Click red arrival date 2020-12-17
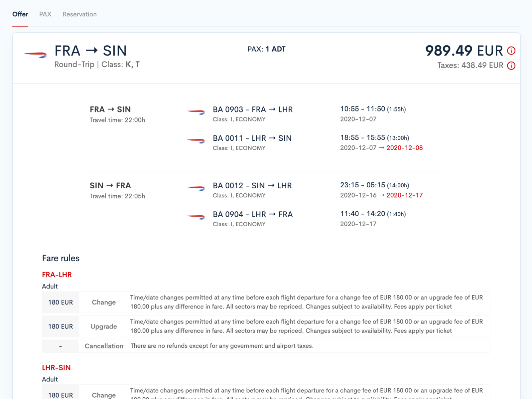Screen dimensions: 532x399 point(404,195)
